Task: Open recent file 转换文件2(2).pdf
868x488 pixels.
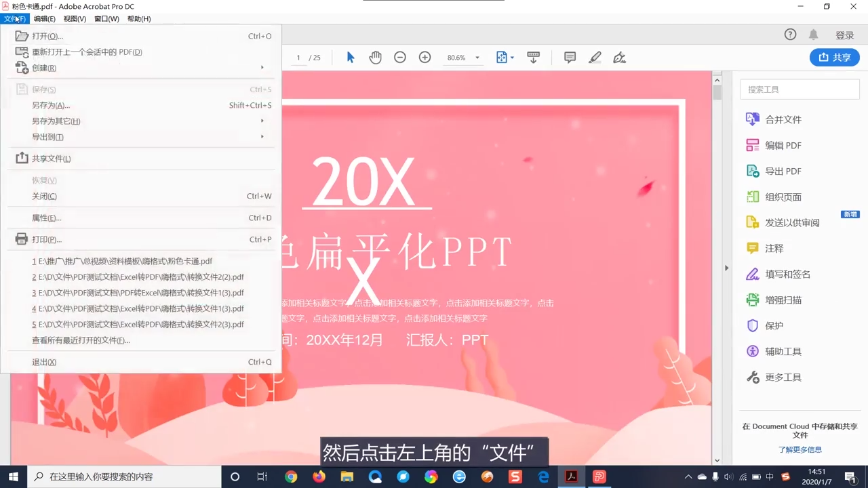Action: 142,277
